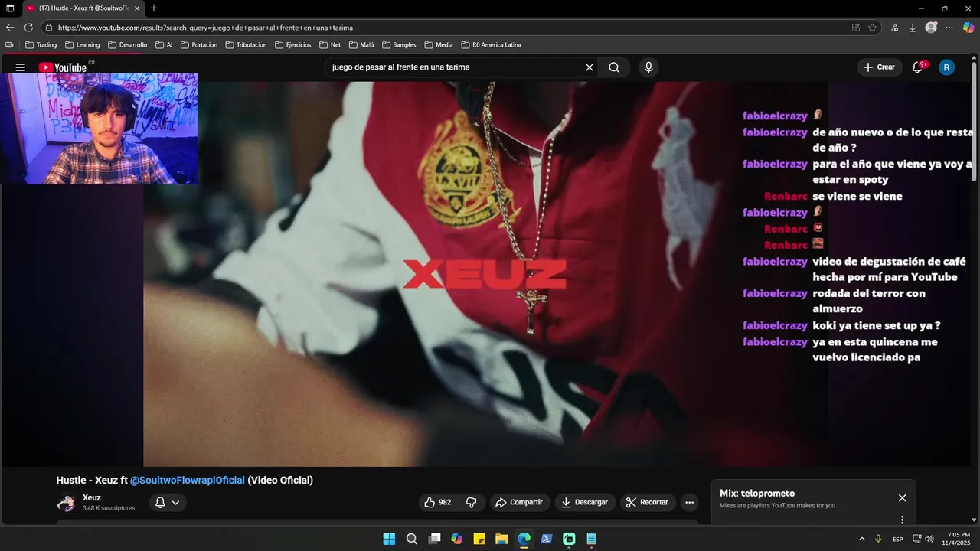This screenshot has height=551, width=980.
Task: Switch to Microsoft Edge taskbar icon
Action: click(524, 539)
